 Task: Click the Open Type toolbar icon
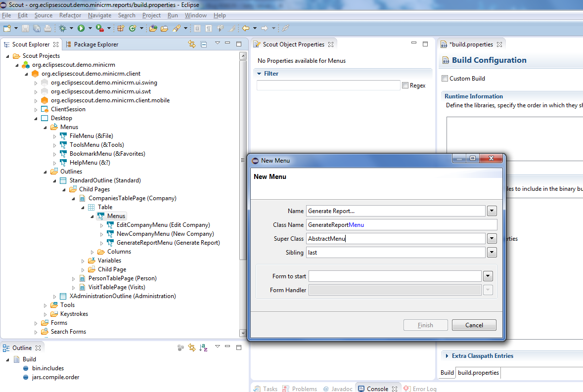(153, 28)
